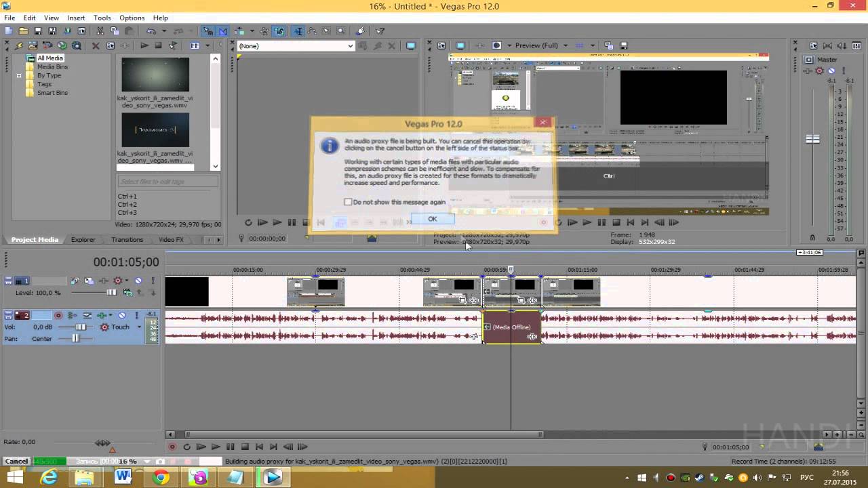The image size is (868, 488).
Task: Open the Auto Ripple dropdown arrow
Action: click(252, 31)
